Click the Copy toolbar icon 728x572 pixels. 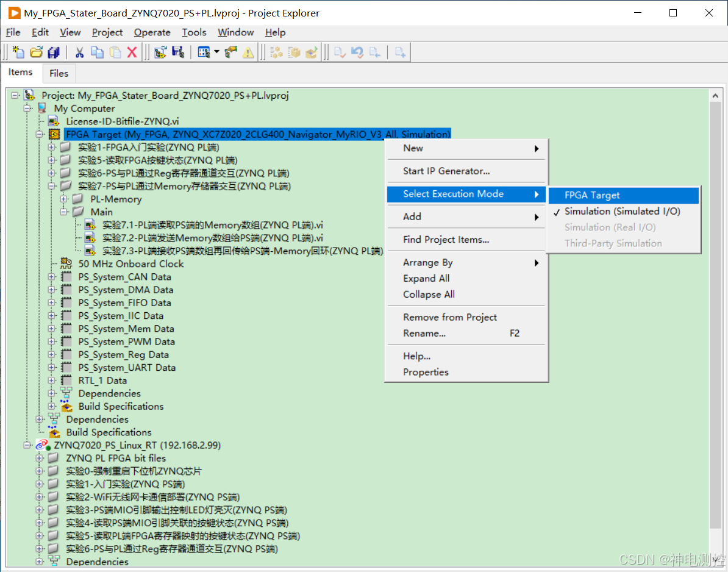click(x=97, y=52)
